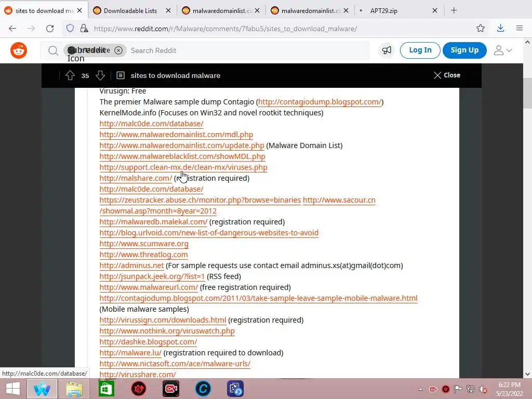
Task: Open the nictasoft.com malware-urls link
Action: pos(175,364)
